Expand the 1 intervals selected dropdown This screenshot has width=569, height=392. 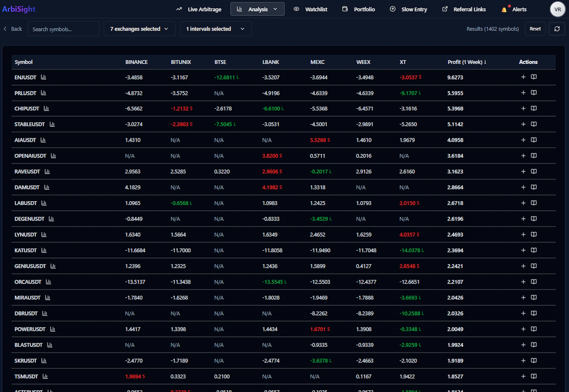(216, 29)
